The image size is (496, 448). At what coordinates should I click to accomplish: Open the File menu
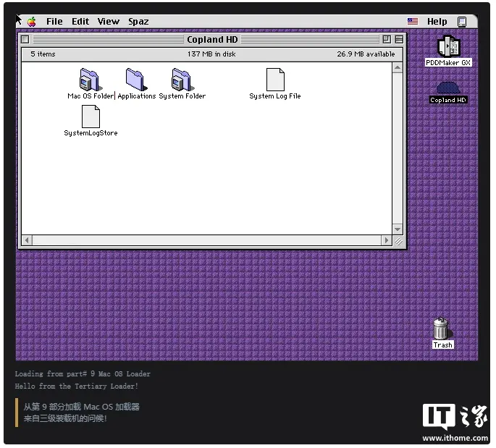[54, 22]
